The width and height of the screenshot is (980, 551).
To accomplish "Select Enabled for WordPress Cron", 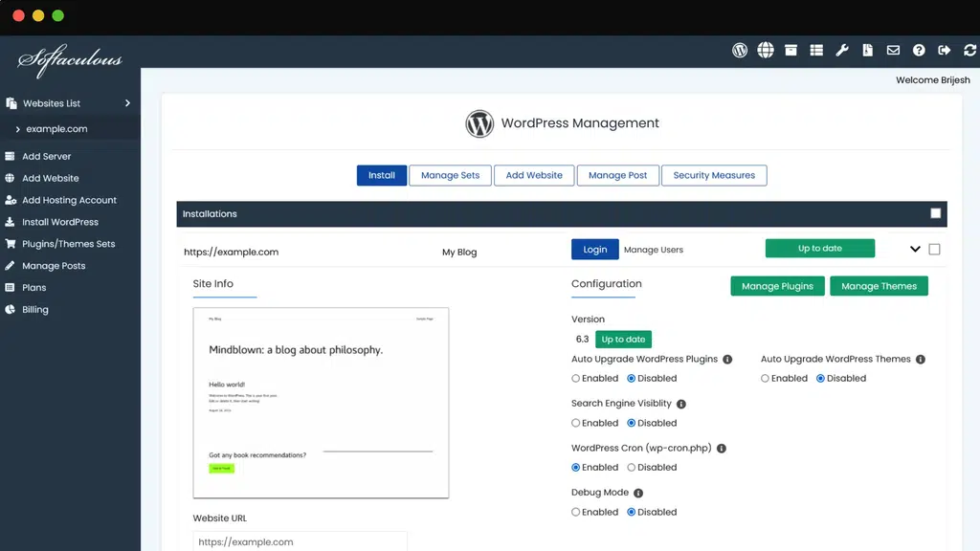I will click(575, 467).
